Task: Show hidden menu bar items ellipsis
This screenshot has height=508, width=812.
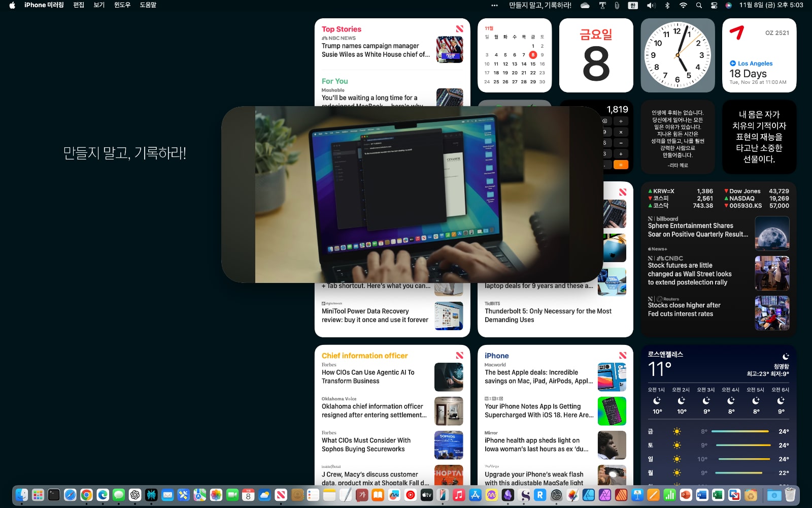Action: click(x=494, y=5)
